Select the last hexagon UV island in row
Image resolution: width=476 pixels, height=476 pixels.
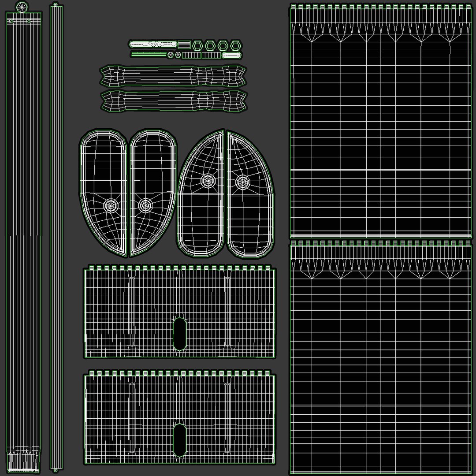coord(235,45)
